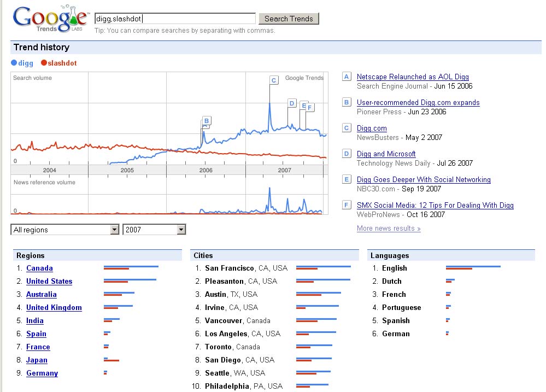Select India in the Regions list

(35, 320)
